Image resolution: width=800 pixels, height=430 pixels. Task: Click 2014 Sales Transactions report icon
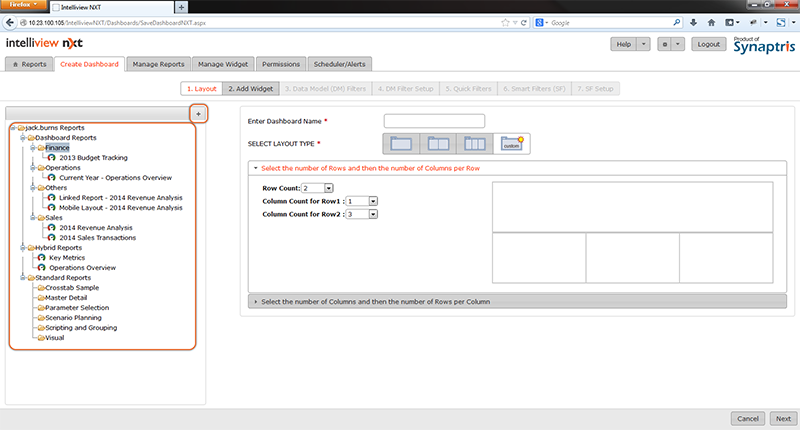tap(52, 238)
